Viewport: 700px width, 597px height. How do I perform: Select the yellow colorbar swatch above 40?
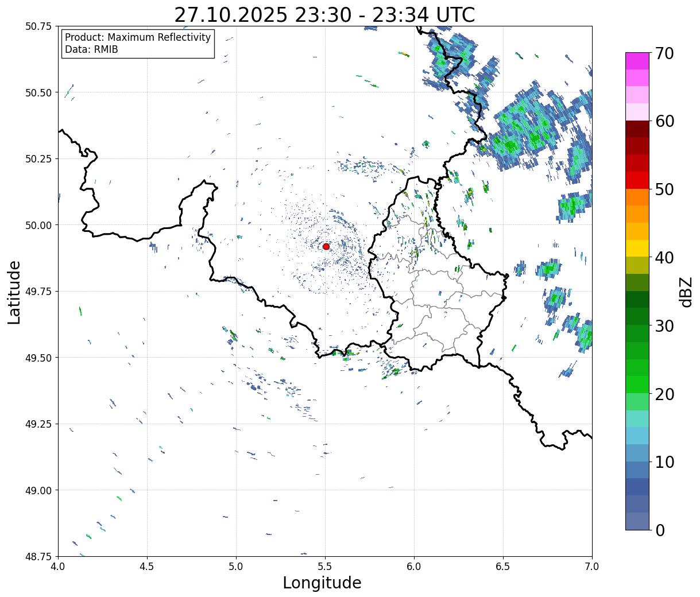click(637, 248)
